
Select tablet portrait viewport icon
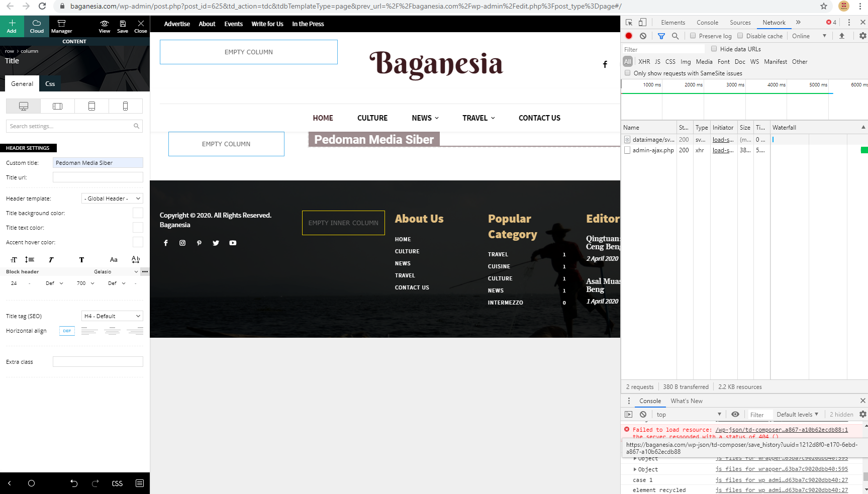click(x=91, y=106)
